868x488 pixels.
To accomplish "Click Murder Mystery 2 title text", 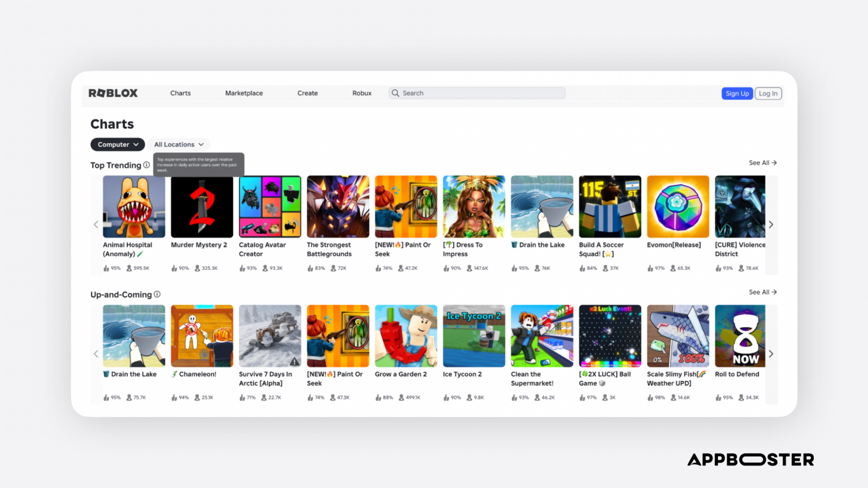I will point(199,245).
